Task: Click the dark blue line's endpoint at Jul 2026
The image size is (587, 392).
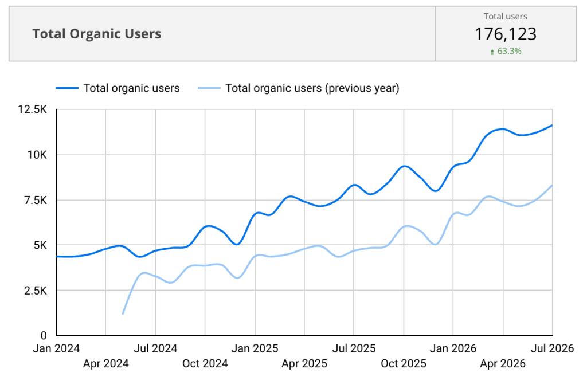Action: (552, 126)
